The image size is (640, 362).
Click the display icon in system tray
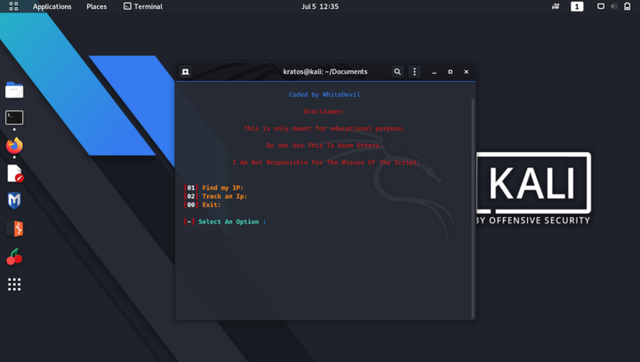[600, 6]
